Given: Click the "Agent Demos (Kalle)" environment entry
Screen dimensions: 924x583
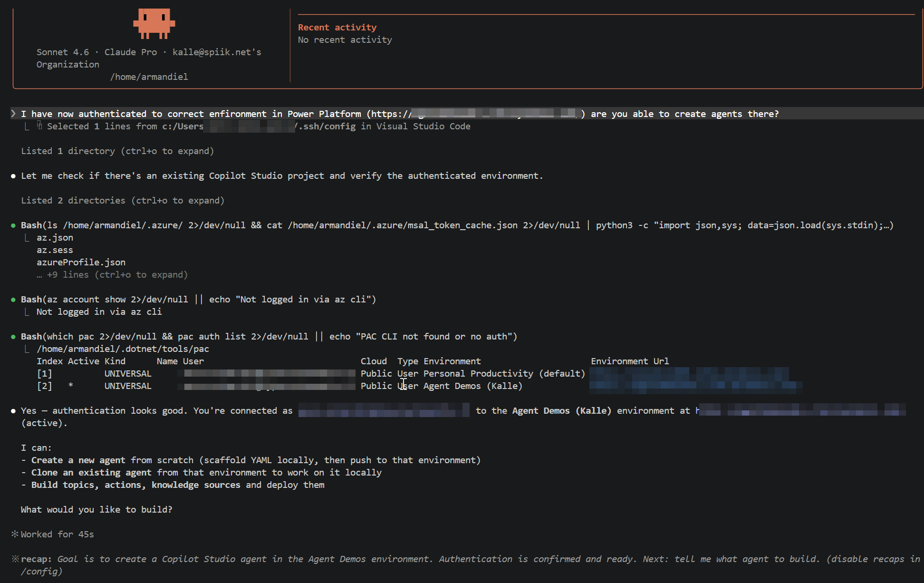Looking at the screenshot, I should [472, 386].
